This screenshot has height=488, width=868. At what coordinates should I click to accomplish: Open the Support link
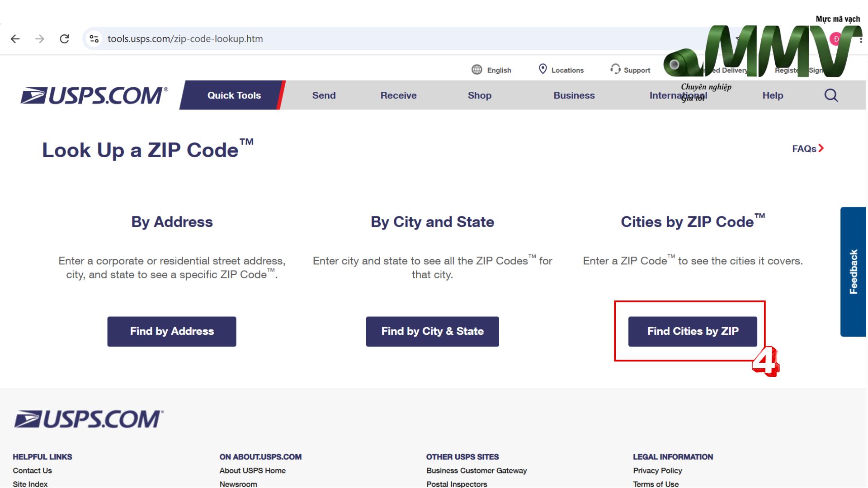(637, 70)
